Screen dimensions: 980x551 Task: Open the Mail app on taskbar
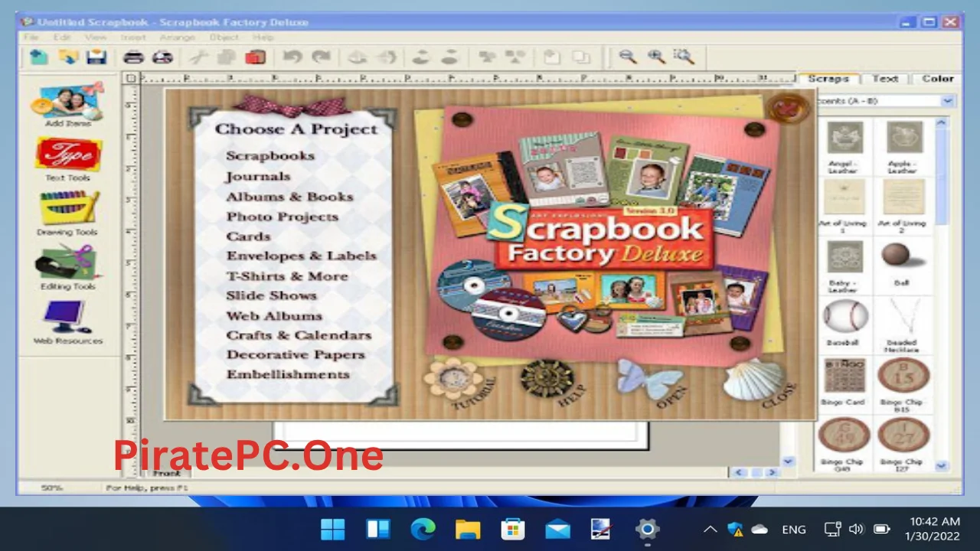coord(557,529)
